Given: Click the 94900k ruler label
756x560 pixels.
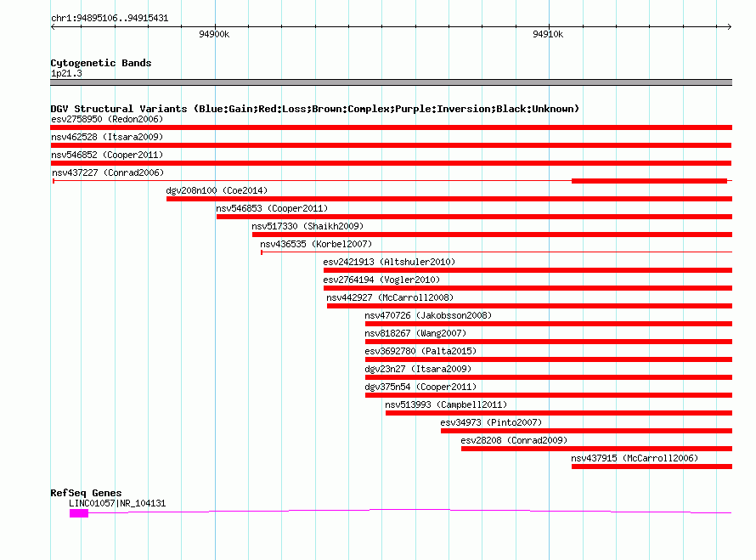Looking at the screenshot, I should (214, 34).
